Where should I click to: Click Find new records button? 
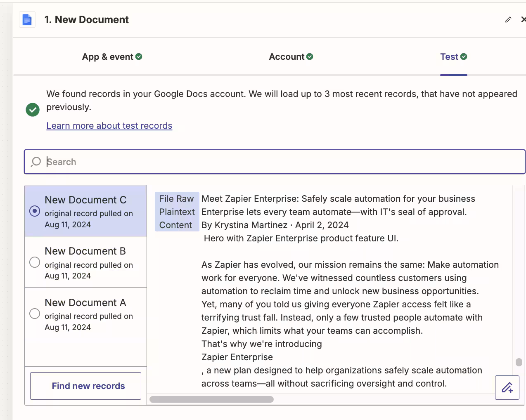tap(85, 386)
